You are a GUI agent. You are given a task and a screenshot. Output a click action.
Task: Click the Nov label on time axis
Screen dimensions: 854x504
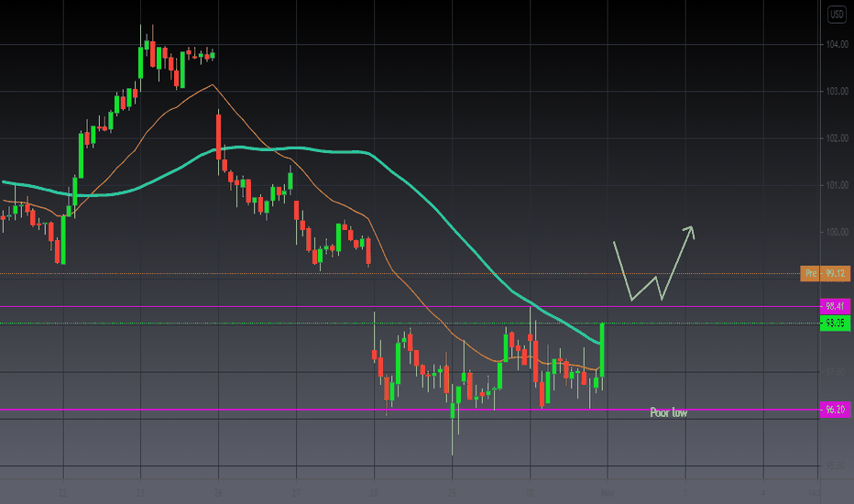coord(608,493)
